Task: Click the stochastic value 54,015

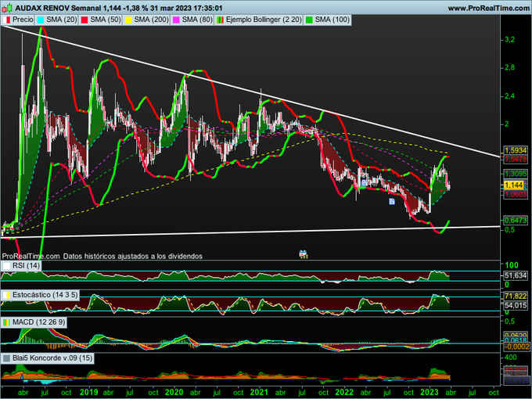Action: tap(516, 305)
